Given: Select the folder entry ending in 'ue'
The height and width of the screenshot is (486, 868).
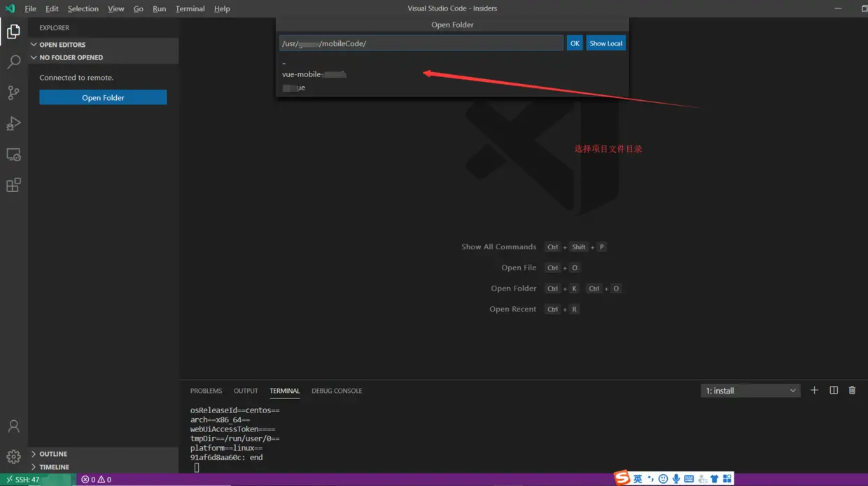Looking at the screenshot, I should point(452,88).
